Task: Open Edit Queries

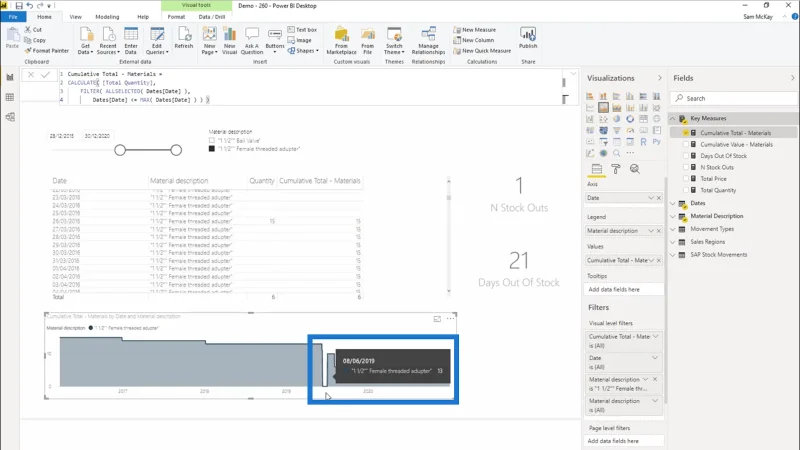Action: 157,41
